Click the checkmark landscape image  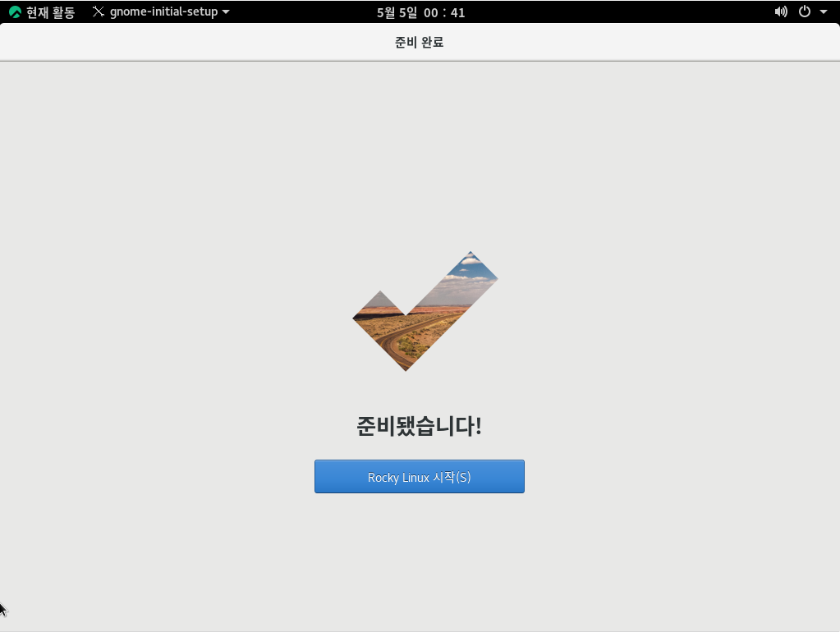425,311
